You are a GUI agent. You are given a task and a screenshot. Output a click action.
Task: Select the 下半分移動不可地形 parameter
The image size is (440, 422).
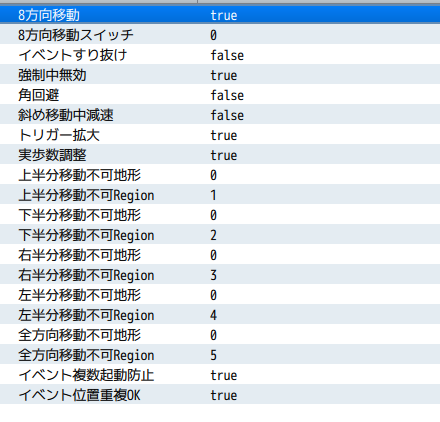pos(79,215)
